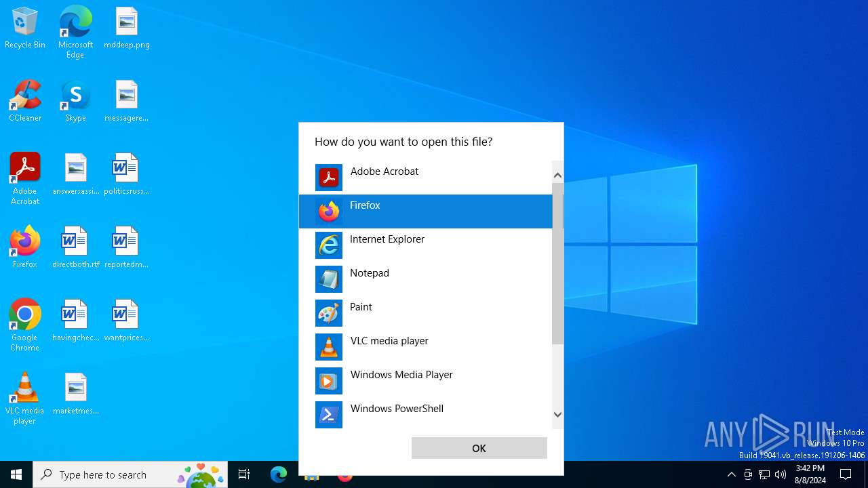
Task: Select messagere... image file on desktop
Action: 127,102
